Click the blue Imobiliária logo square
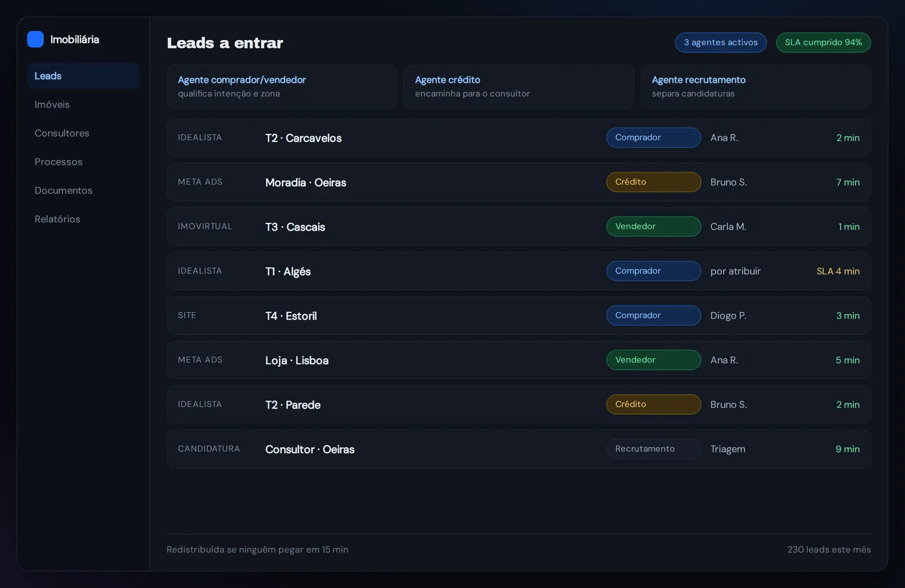Screen dimensions: 905x588 click(36, 39)
